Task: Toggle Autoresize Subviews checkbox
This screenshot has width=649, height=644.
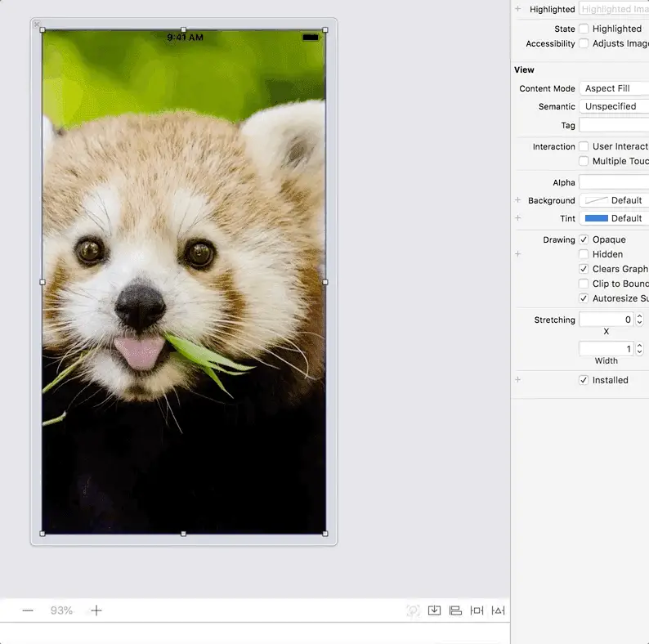Action: pyautogui.click(x=584, y=298)
